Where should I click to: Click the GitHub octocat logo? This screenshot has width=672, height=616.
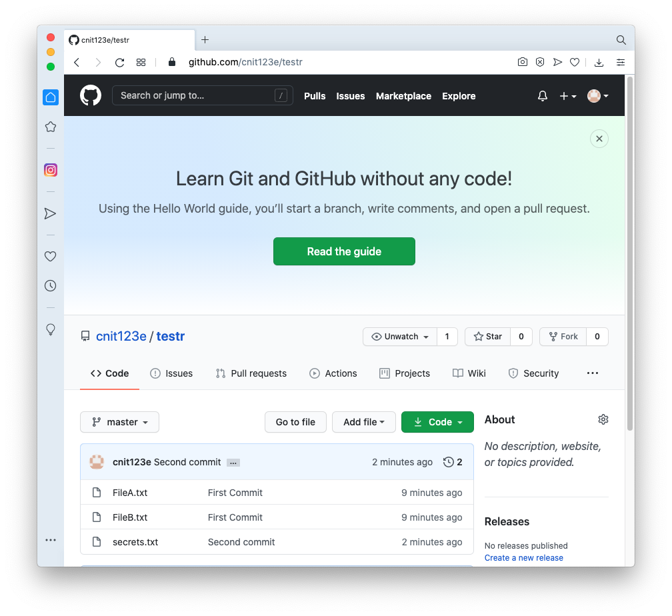pyautogui.click(x=91, y=95)
